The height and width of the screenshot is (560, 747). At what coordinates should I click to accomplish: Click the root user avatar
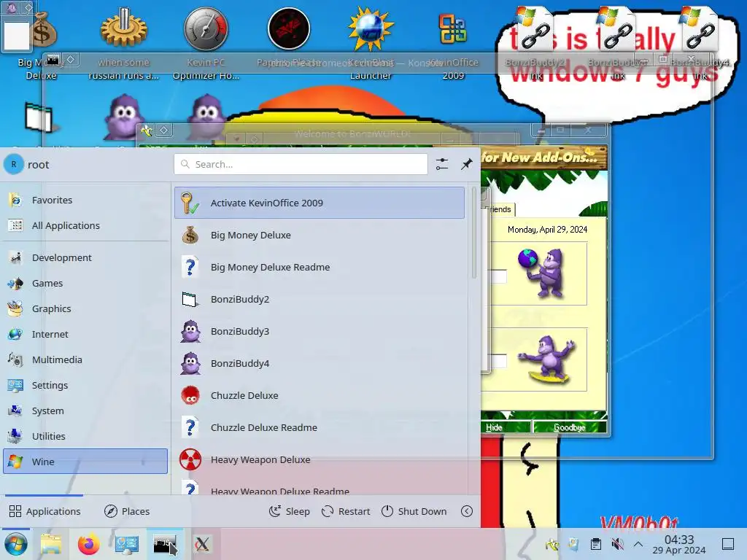(x=14, y=164)
